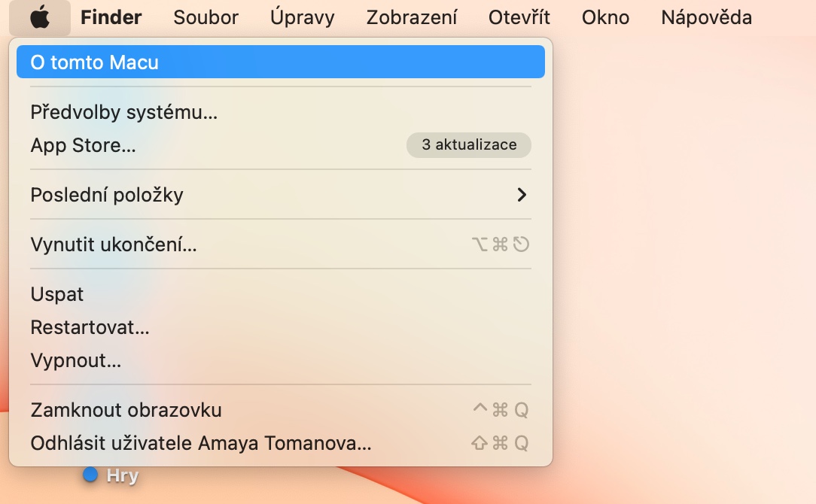Click the Apple logo menu icon
The image size is (816, 504).
(x=40, y=18)
